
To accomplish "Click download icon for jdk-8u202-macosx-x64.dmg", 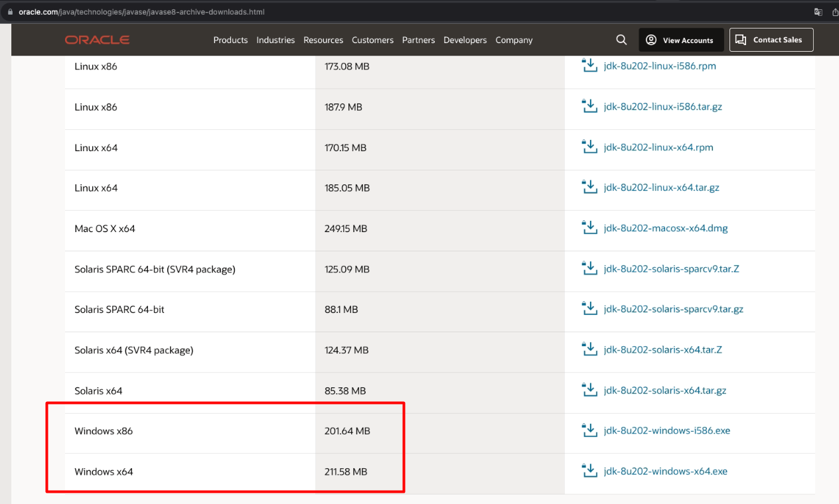I will coord(589,227).
